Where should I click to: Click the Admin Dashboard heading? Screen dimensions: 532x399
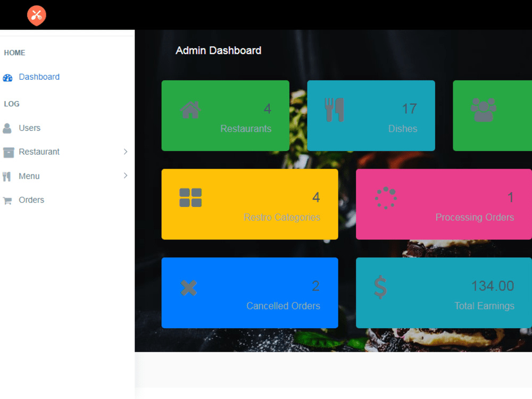(x=219, y=51)
